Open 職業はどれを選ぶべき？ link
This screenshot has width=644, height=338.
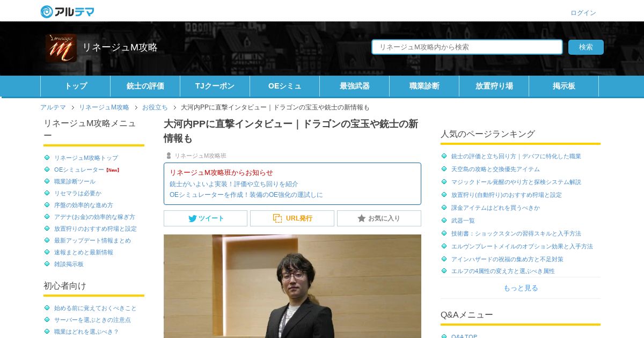(86, 332)
